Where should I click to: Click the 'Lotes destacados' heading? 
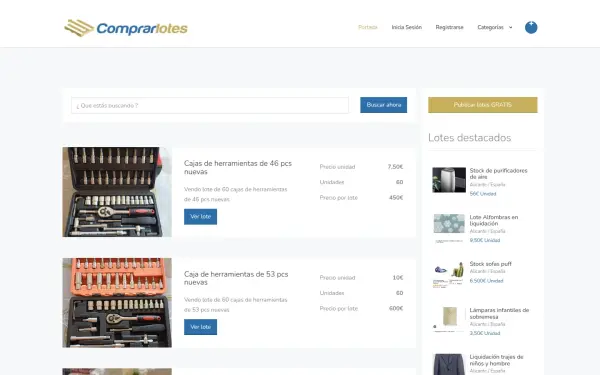point(470,138)
